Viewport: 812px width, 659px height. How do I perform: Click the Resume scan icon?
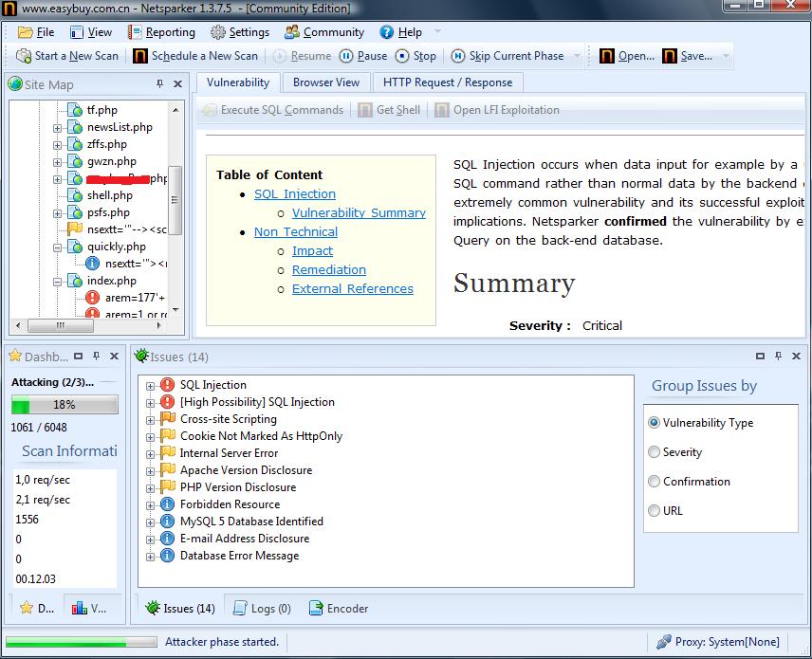click(x=280, y=56)
